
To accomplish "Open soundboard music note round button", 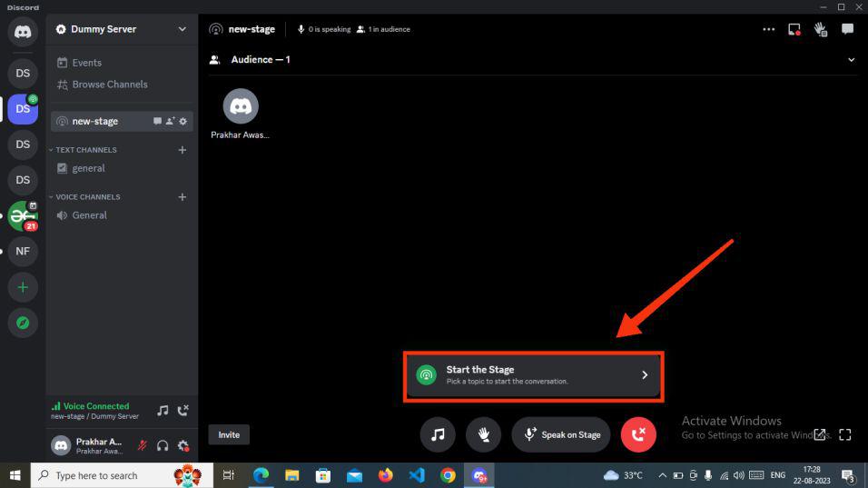I will point(438,434).
